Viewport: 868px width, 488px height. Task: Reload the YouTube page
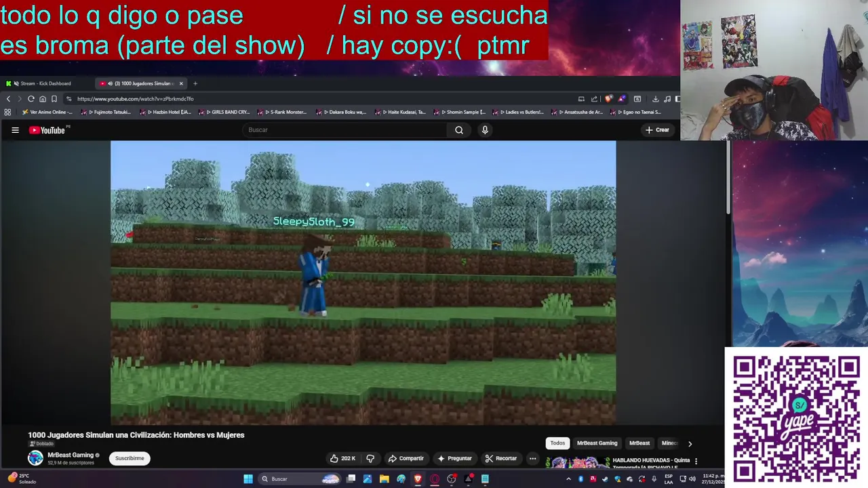(31, 99)
